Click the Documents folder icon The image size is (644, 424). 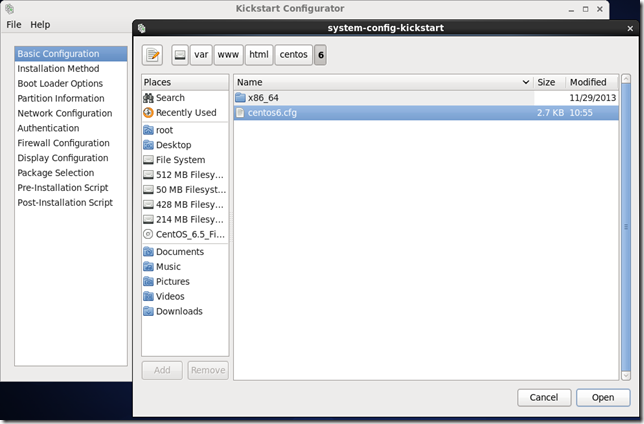148,252
